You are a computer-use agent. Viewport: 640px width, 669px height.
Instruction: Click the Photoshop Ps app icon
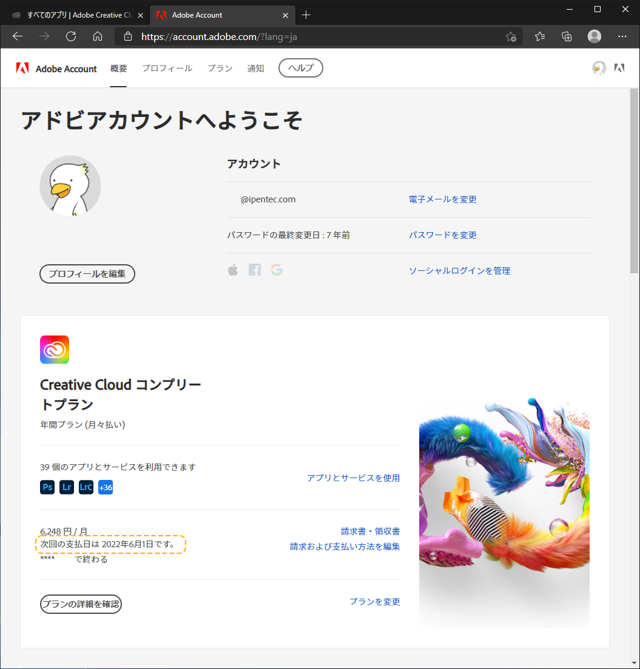point(47,487)
